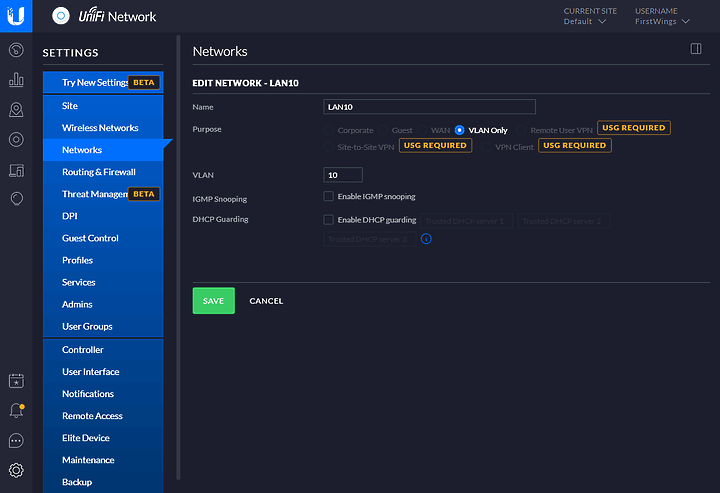Open the Settings gear icon
This screenshot has width=720, height=493.
[x=16, y=471]
